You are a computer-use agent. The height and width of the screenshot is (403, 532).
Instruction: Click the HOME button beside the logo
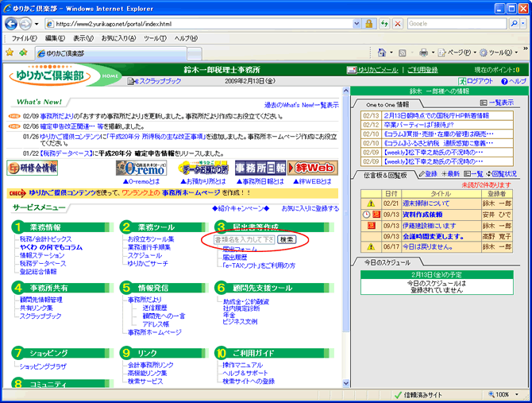pos(110,76)
